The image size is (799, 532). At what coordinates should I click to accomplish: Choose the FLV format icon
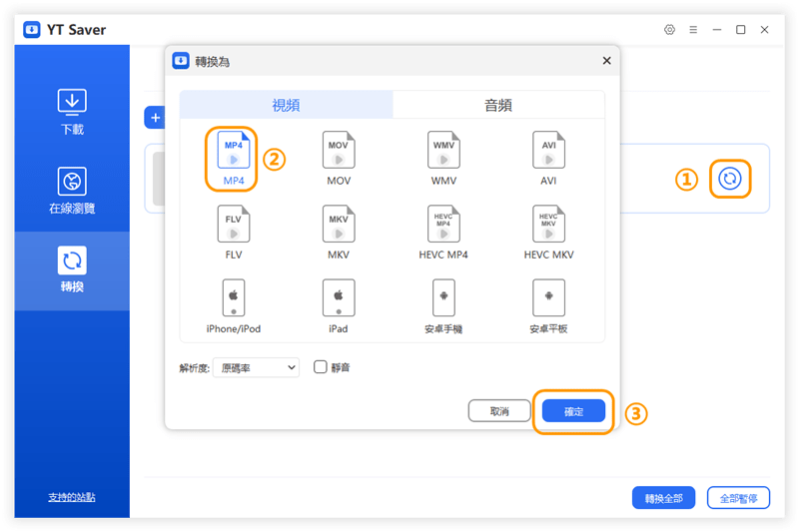[233, 225]
